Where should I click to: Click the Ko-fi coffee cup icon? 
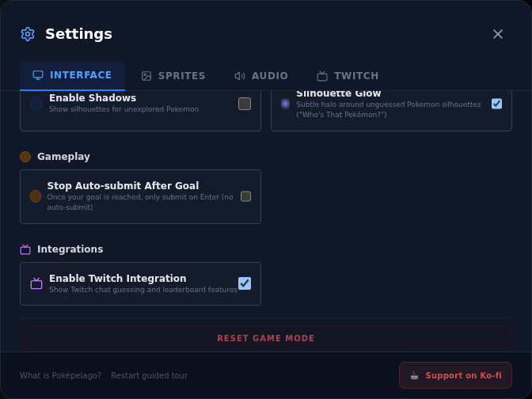pyautogui.click(x=414, y=375)
